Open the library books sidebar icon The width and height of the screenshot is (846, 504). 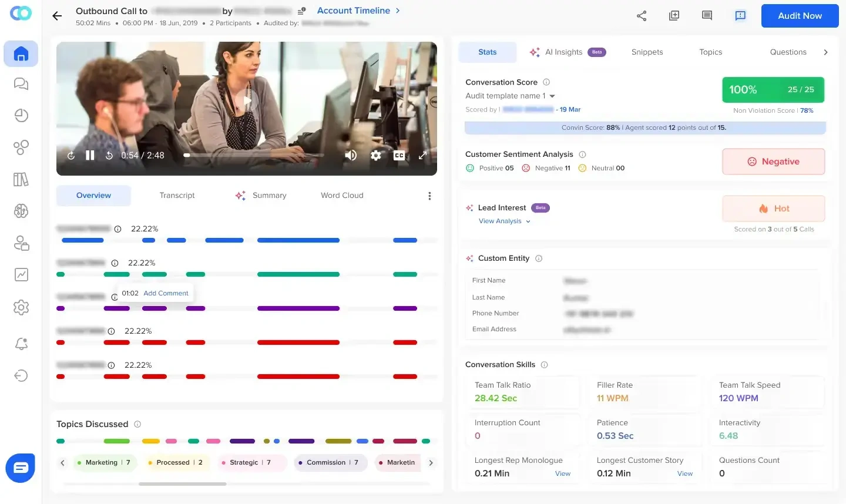click(21, 179)
